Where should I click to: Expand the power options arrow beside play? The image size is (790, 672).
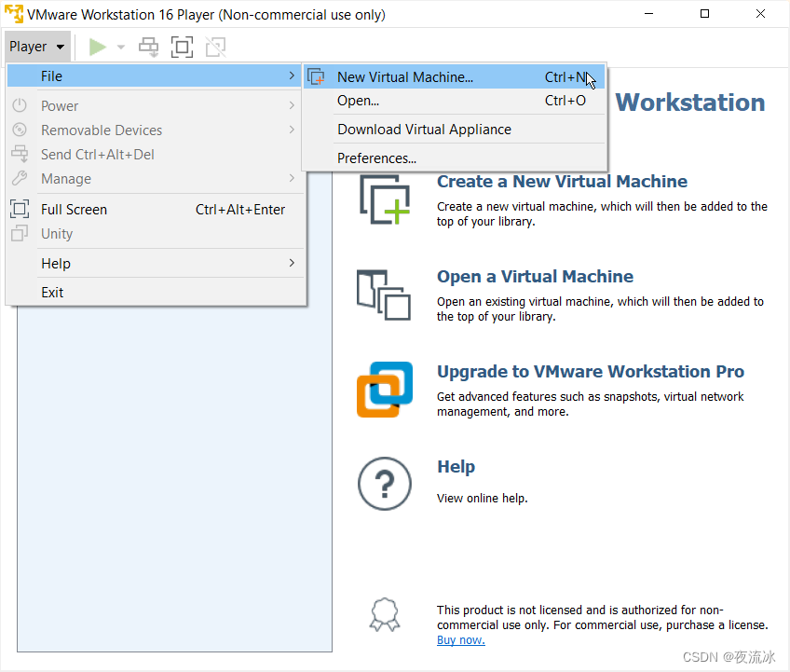(x=121, y=47)
